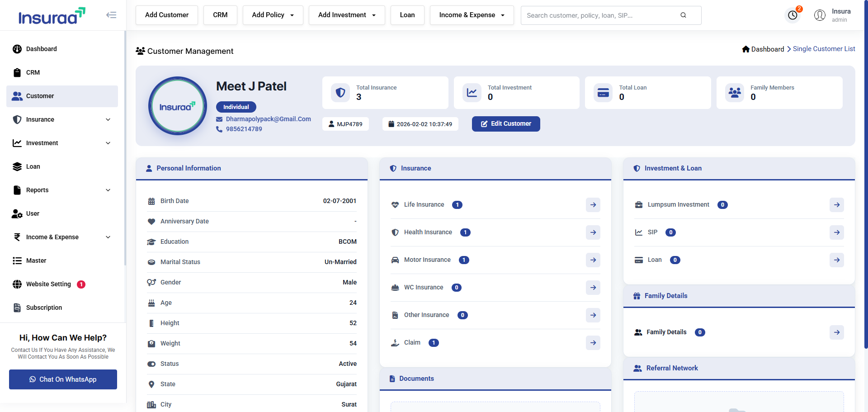Open Claim arrow button
Viewport: 868px width, 412px height.
click(x=593, y=343)
